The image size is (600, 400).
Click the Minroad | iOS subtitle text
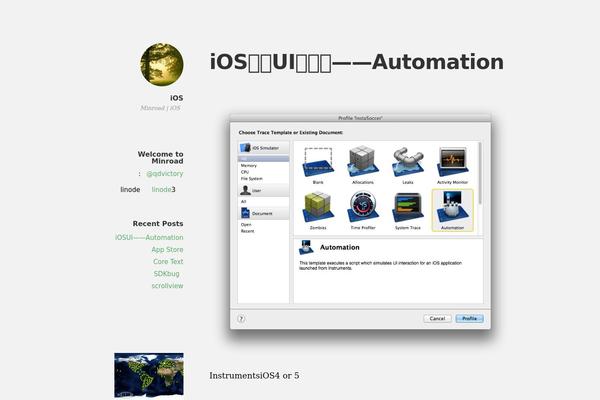[x=160, y=108]
